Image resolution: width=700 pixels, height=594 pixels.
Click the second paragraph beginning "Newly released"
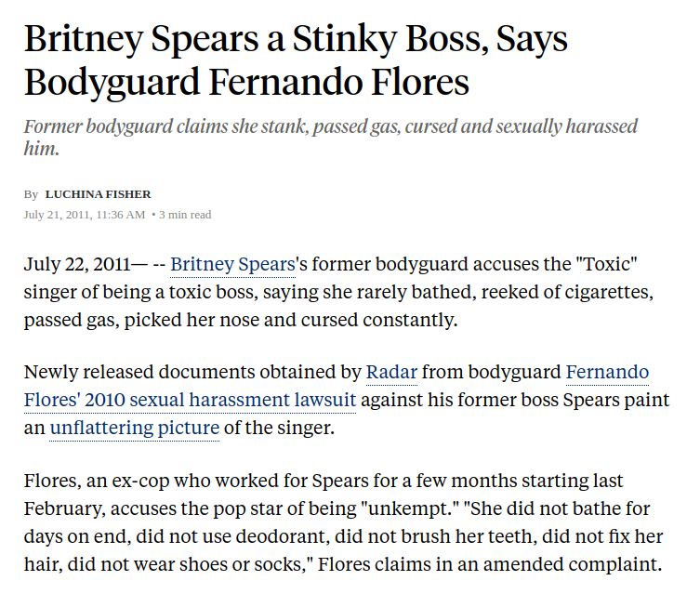point(347,400)
